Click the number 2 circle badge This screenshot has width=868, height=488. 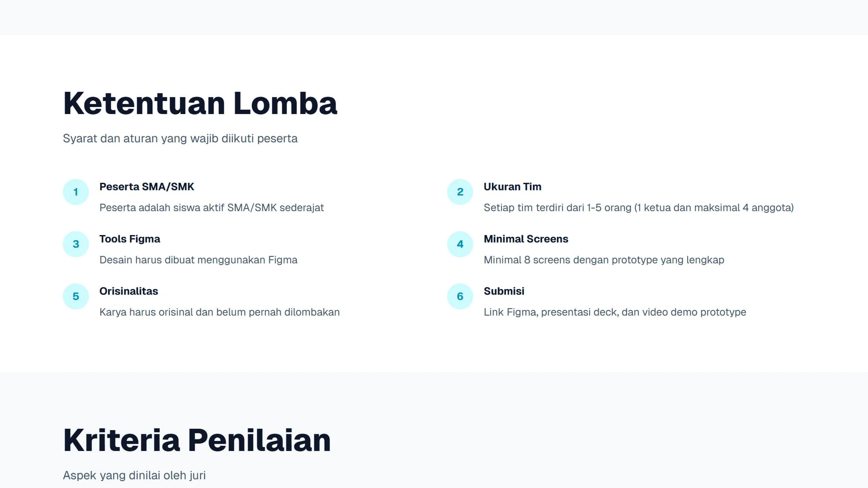coord(460,192)
